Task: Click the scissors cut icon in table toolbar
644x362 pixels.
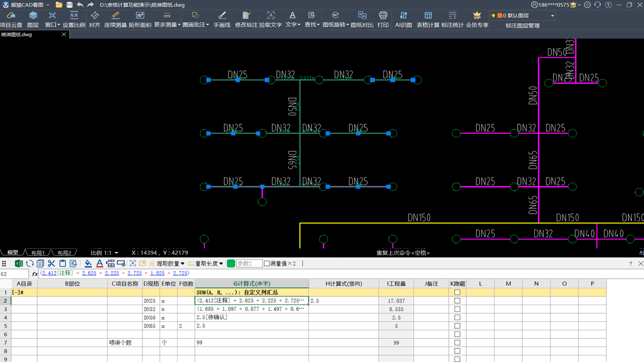Action: [51, 263]
